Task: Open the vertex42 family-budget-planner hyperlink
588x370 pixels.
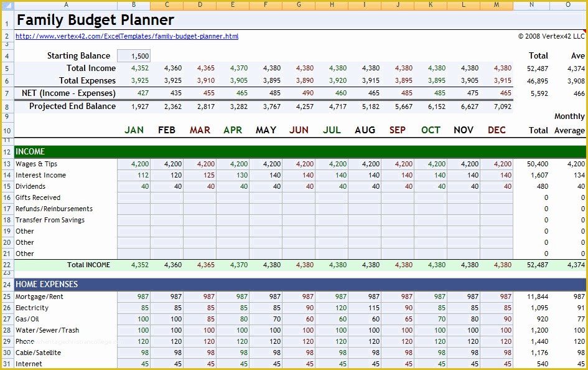Action: pos(127,36)
